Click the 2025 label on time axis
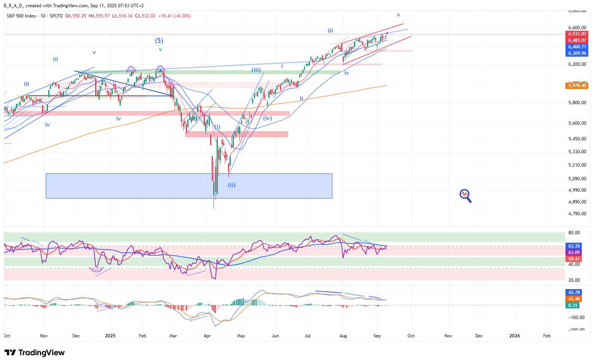594x364 pixels. pos(110,336)
